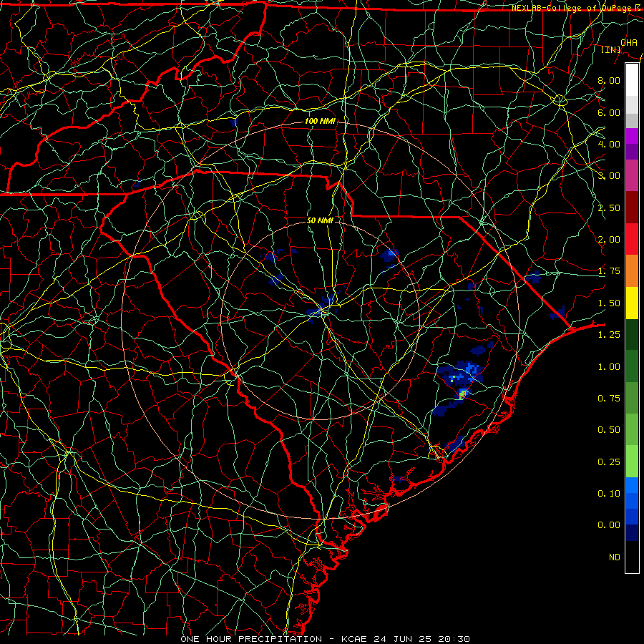This screenshot has height=644, width=644.
Task: Click the '3.00' legend value
Action: tap(608, 176)
